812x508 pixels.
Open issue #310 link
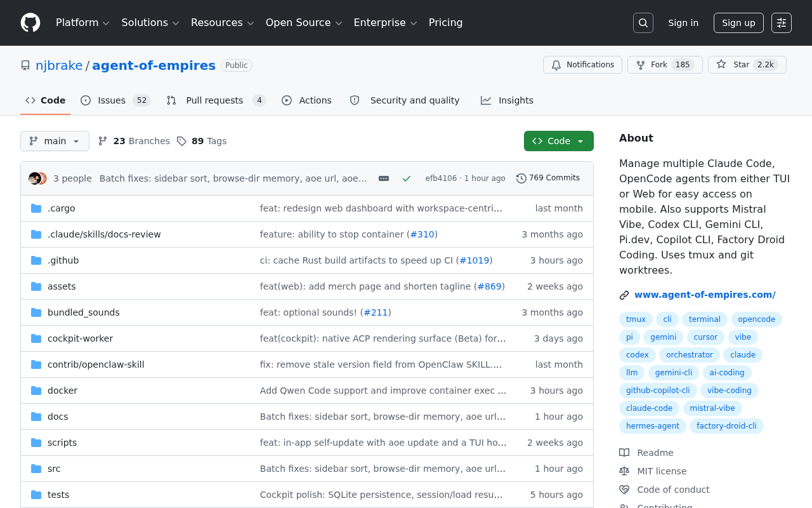[x=422, y=234]
